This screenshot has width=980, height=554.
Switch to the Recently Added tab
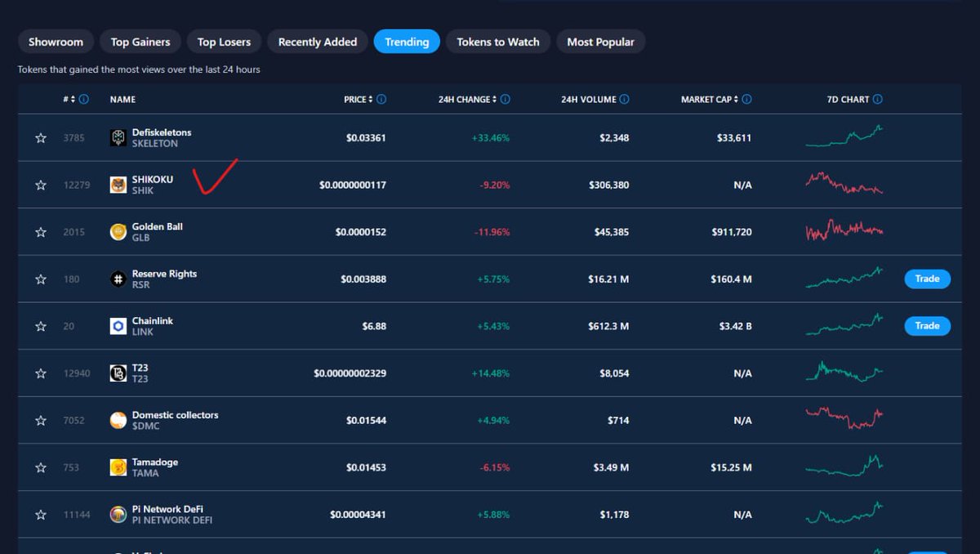coord(318,42)
